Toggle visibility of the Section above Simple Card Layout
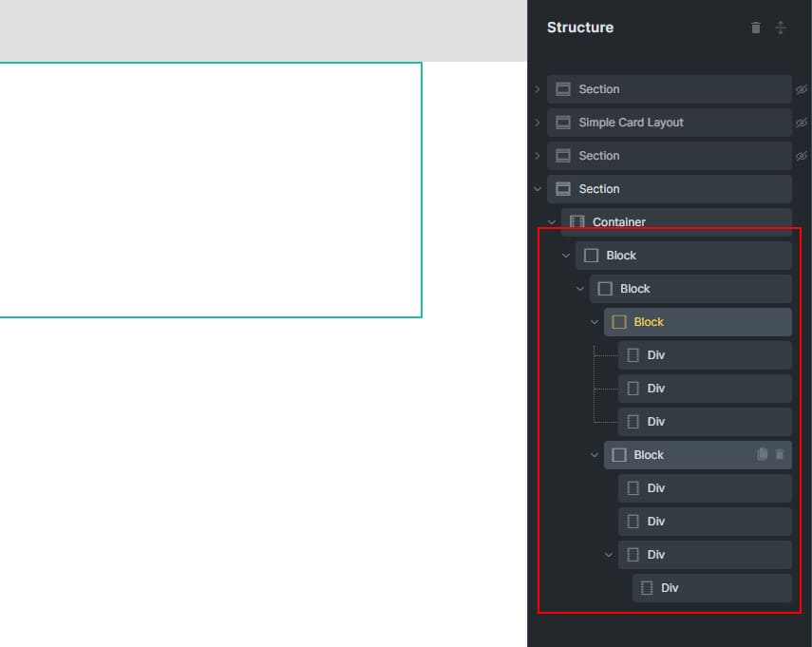Screen dimensions: 812x647 pos(802,89)
